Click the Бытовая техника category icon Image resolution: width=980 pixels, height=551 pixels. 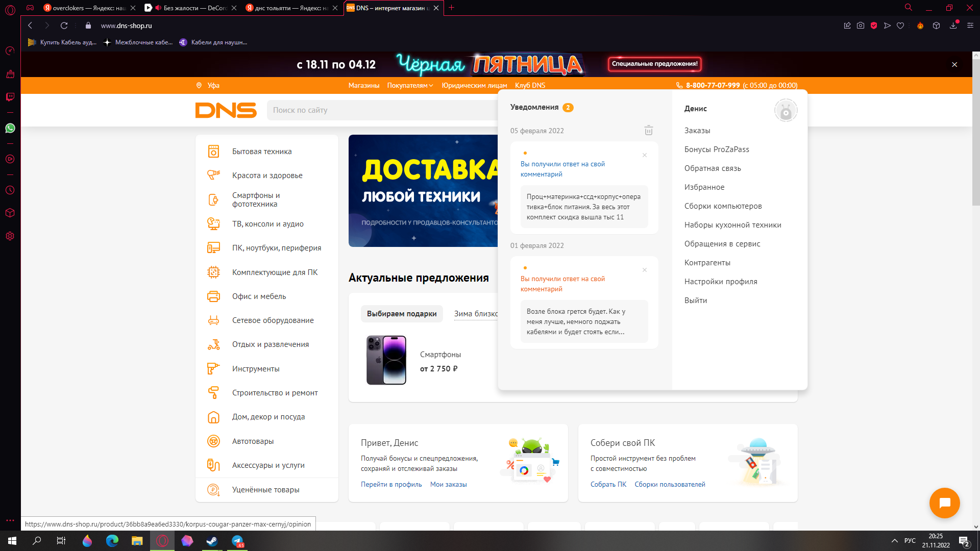(x=213, y=152)
